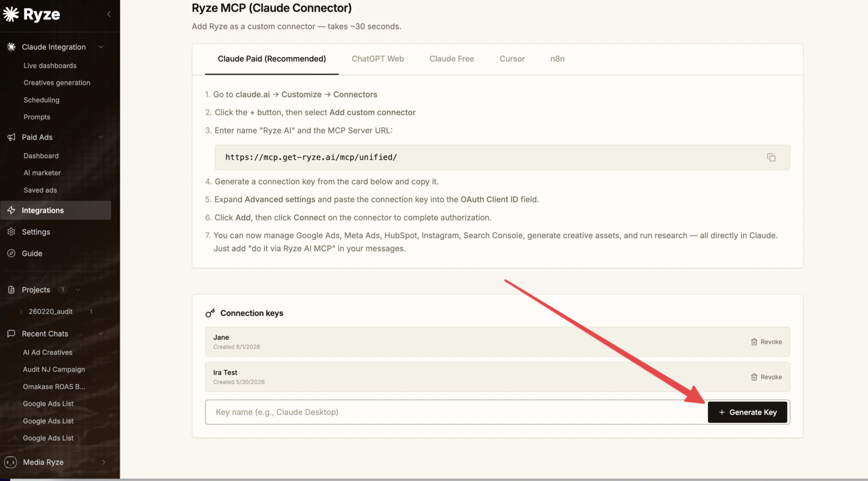Open Settings from sidebar

36,232
